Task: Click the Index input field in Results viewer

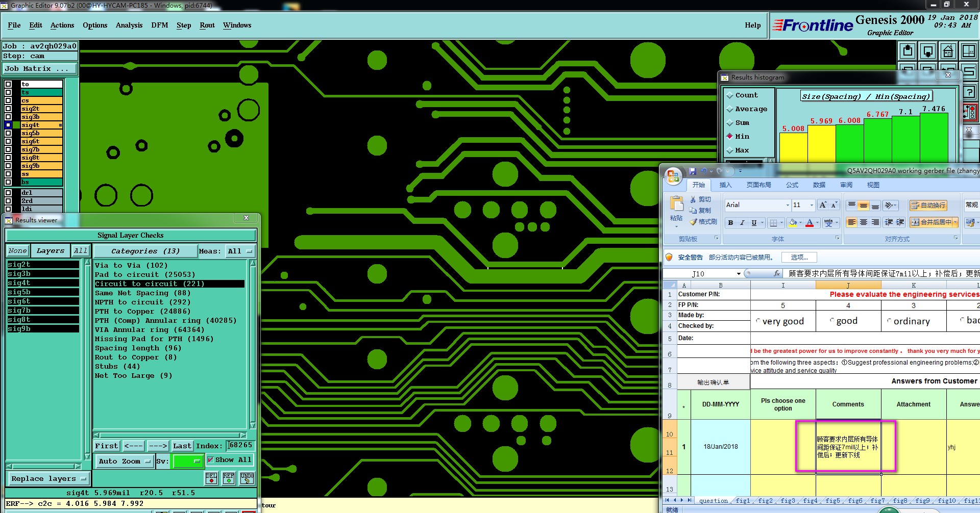Action: (x=240, y=445)
